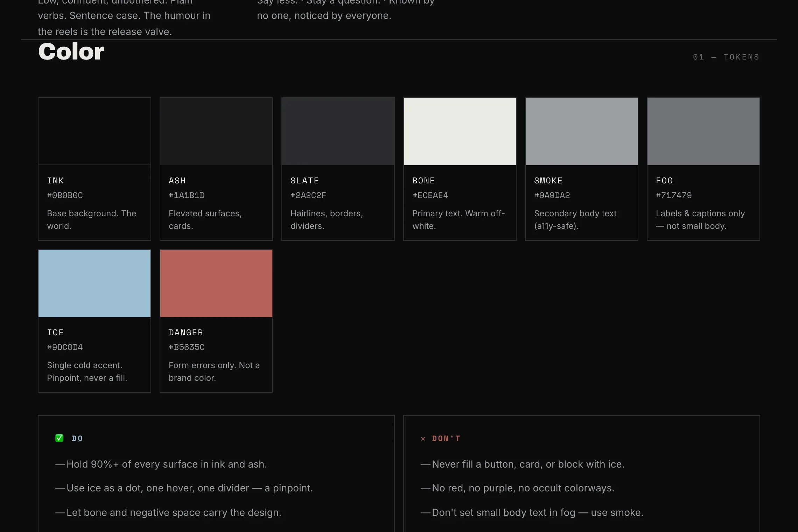Click the ICE token name
Viewport: 798px width, 532px height.
(55, 332)
